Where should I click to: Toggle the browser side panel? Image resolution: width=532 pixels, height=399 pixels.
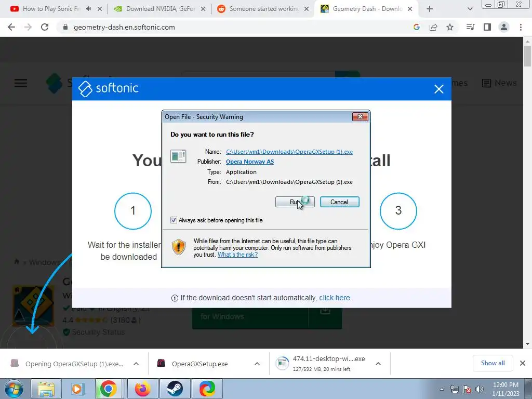click(x=487, y=27)
